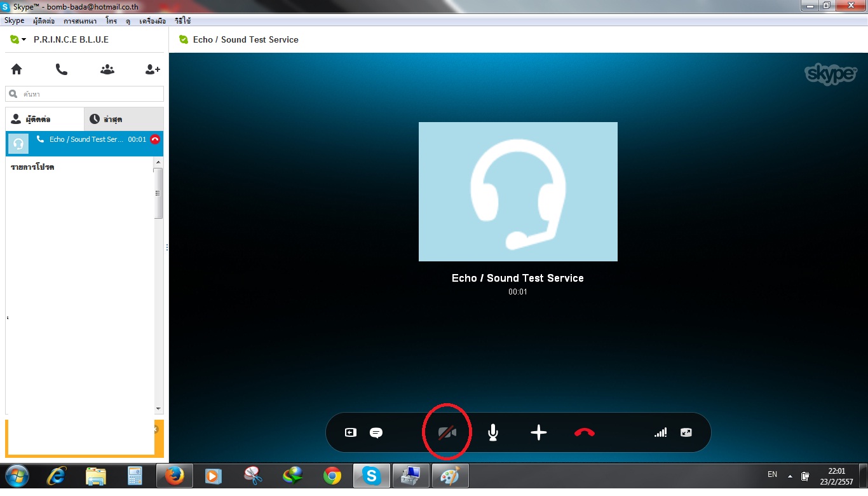Click the Echo / Sound Test Service conversation header title
The width and height of the screenshot is (868, 496).
click(x=246, y=39)
